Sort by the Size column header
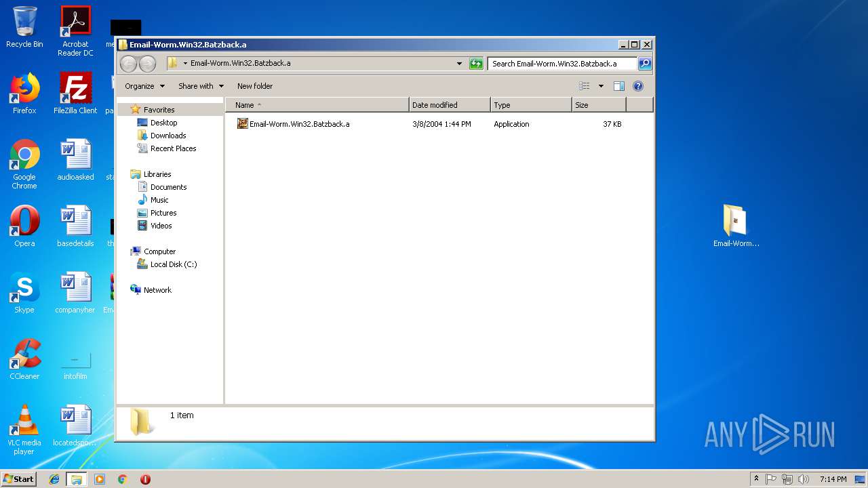 599,105
